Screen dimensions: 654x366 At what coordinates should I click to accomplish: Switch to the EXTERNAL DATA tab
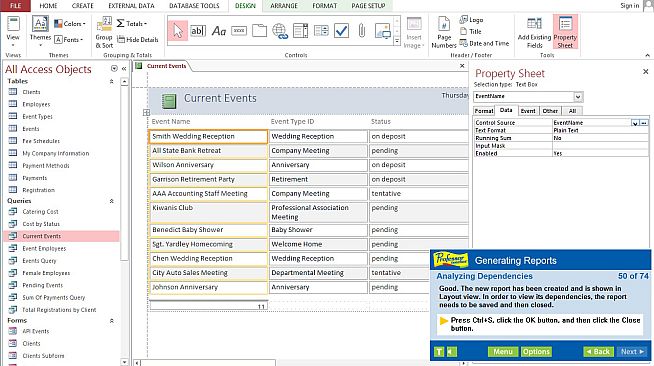click(x=131, y=6)
